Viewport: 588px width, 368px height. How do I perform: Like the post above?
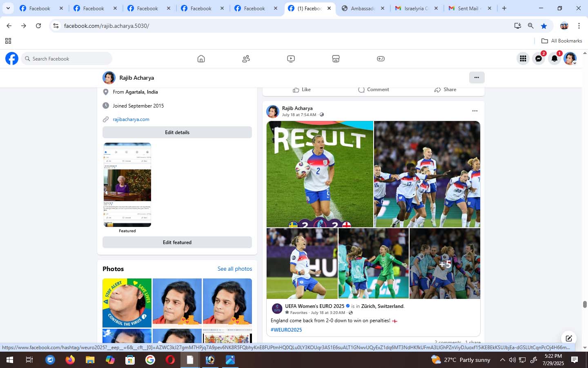(302, 90)
